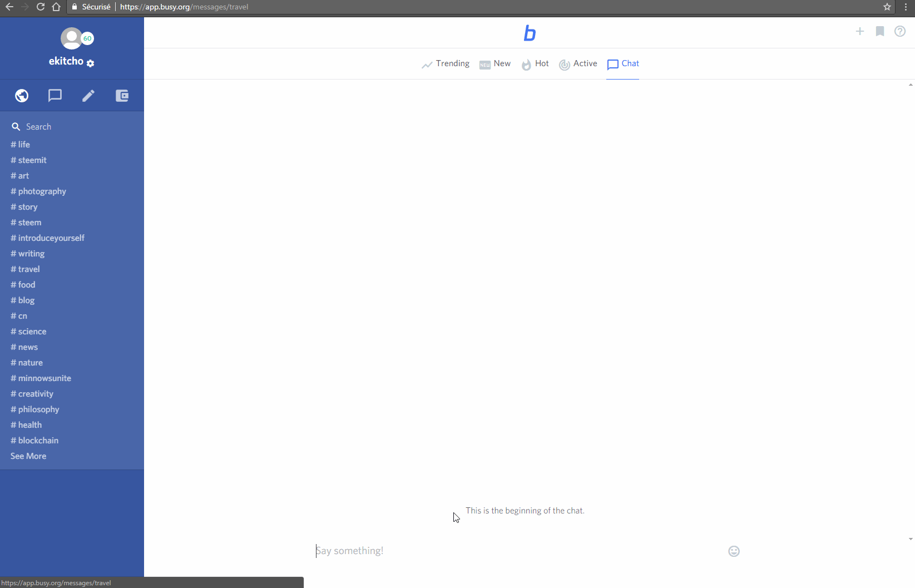915x588 pixels.
Task: Switch to the Trending tab
Action: pyautogui.click(x=446, y=64)
